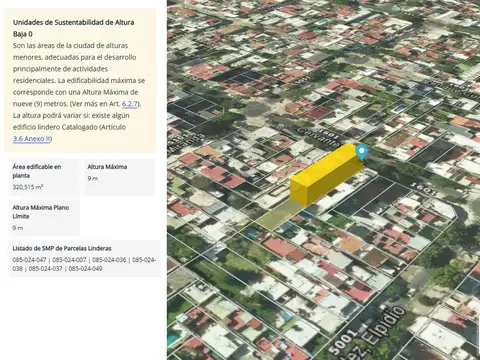Screen dimensions: 480x360
Task: Open the Art. 6.2.7 link
Action: pos(130,104)
